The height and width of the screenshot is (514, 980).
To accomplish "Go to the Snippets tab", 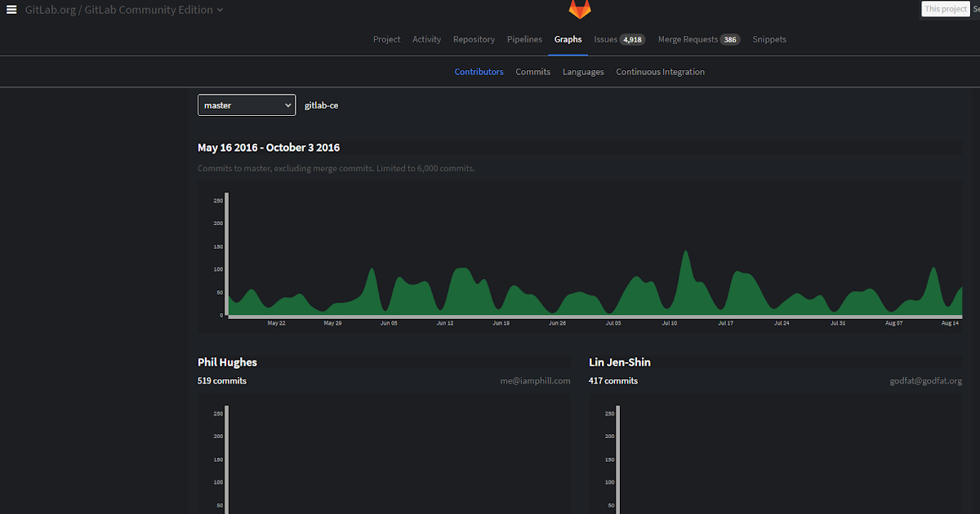I will tap(769, 39).
